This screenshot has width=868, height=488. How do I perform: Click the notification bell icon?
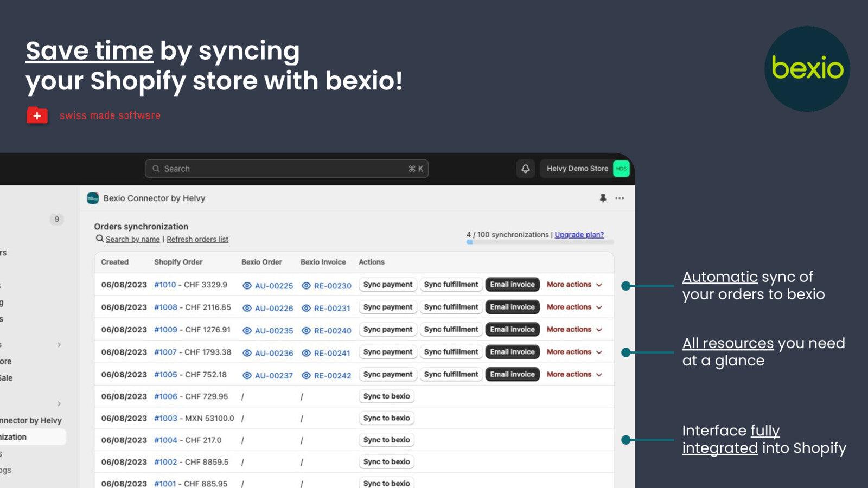click(x=524, y=169)
